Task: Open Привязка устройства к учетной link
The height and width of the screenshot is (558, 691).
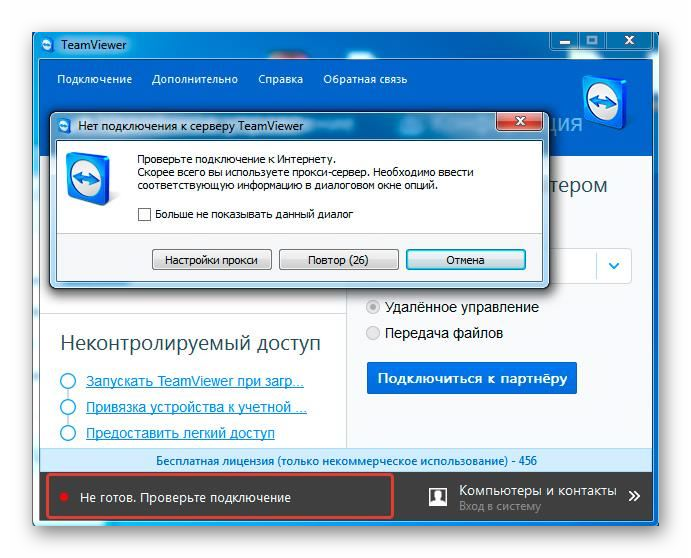Action: point(196,407)
